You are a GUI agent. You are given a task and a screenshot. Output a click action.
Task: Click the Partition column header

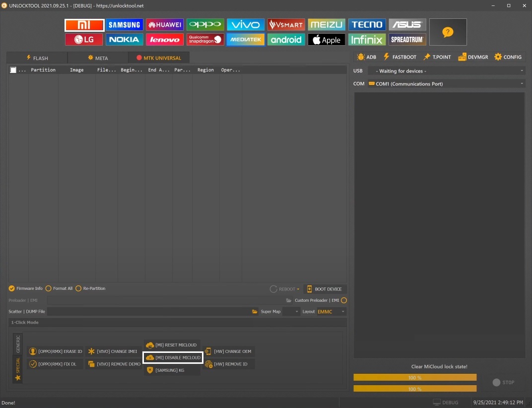click(43, 70)
